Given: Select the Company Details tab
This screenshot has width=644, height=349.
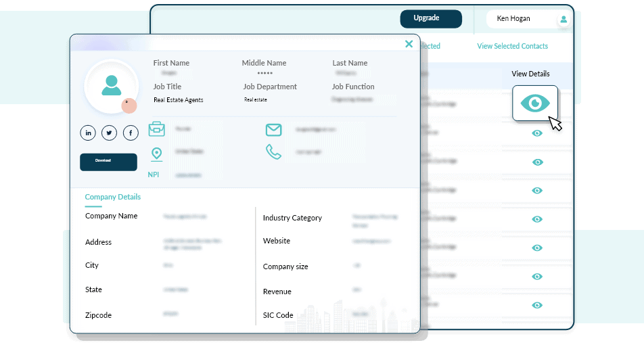Looking at the screenshot, I should [x=113, y=197].
